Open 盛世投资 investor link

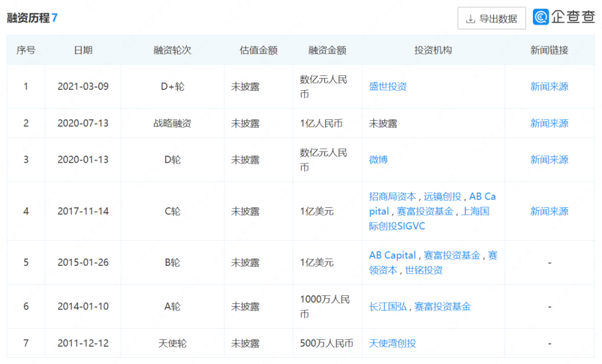pyautogui.click(x=388, y=86)
